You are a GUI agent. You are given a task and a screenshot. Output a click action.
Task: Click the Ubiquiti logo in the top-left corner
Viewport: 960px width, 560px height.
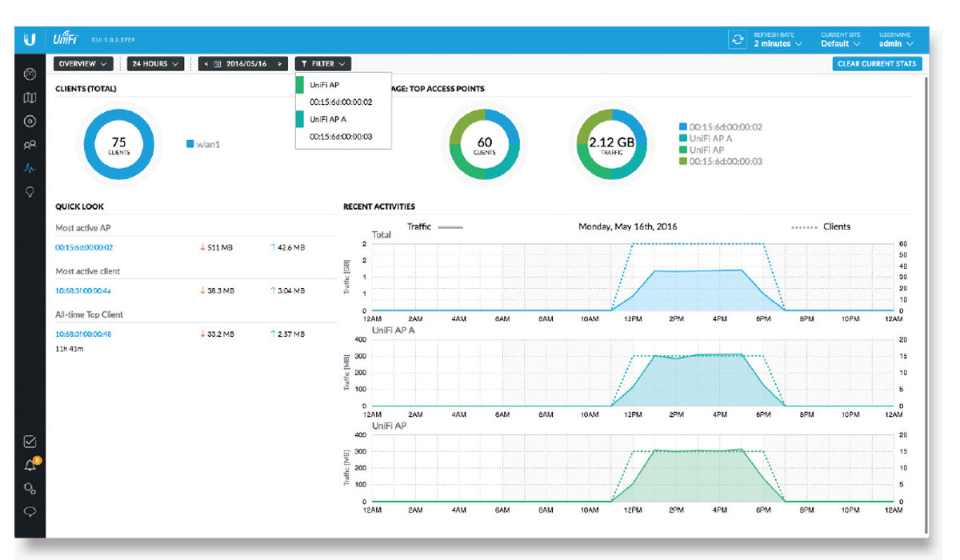pyautogui.click(x=30, y=39)
